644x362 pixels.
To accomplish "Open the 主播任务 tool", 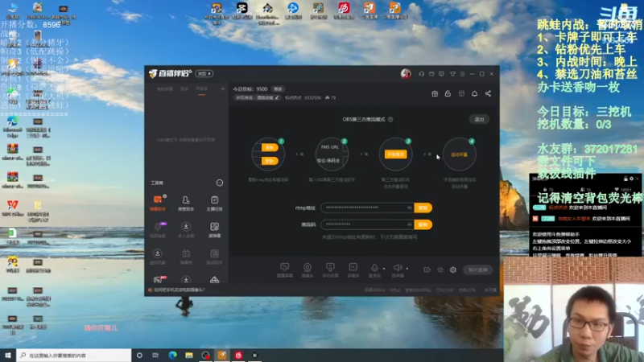I will [x=214, y=203].
